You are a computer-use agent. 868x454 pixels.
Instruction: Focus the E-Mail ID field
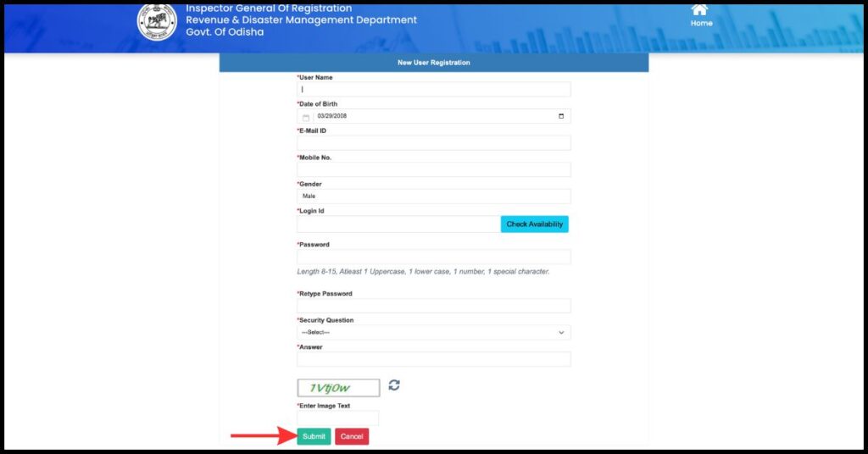(x=433, y=142)
